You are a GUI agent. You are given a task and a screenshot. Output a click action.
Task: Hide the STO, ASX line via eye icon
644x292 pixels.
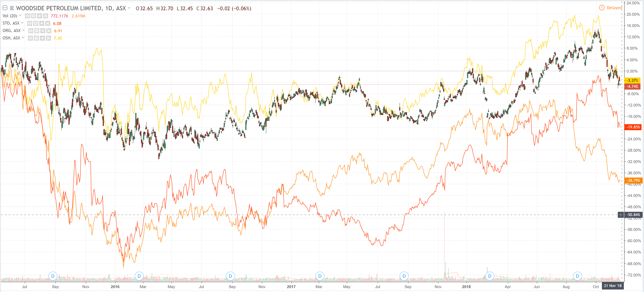click(30, 23)
